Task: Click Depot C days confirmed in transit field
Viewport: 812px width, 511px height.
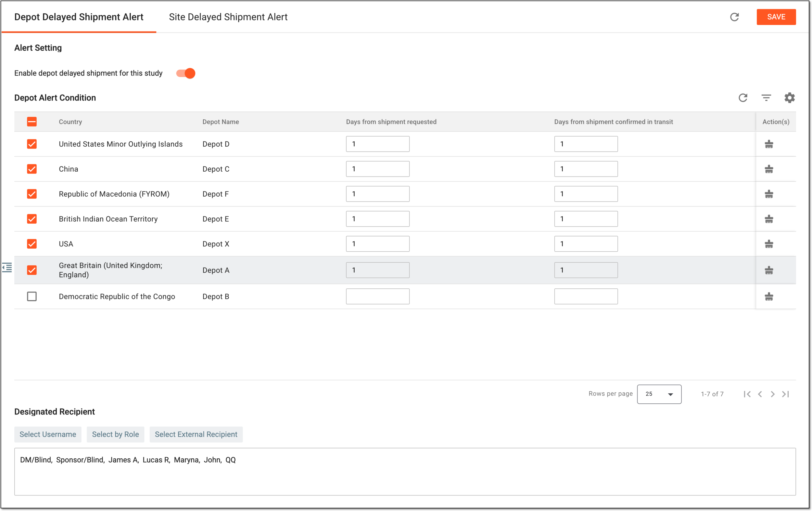Action: coord(586,169)
